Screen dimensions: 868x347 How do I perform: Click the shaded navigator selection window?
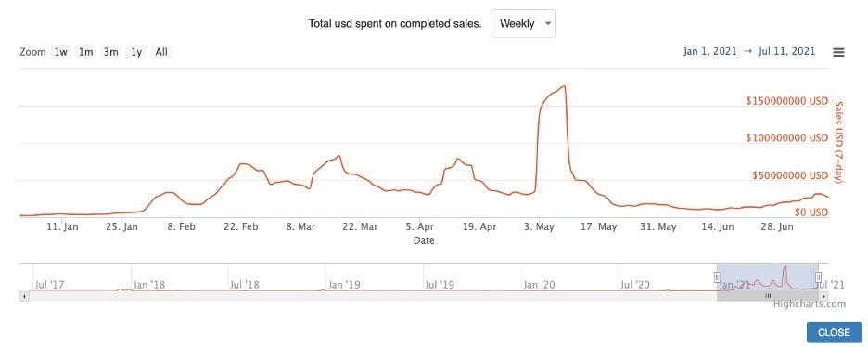click(767, 277)
